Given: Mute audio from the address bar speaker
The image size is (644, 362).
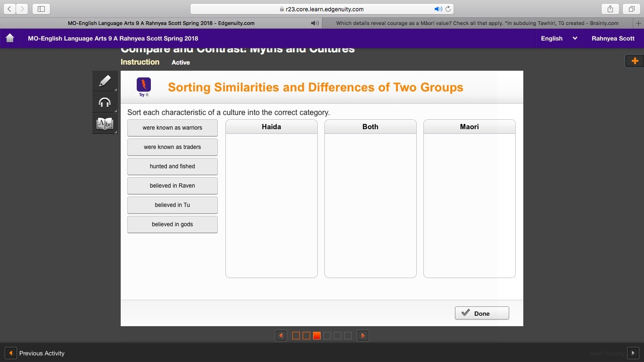Looking at the screenshot, I should click(x=438, y=9).
